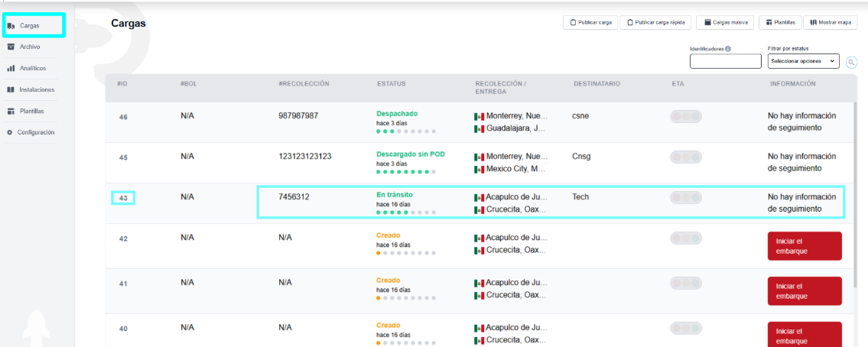
Task: Click the Configuración gear icon
Action: tap(10, 132)
